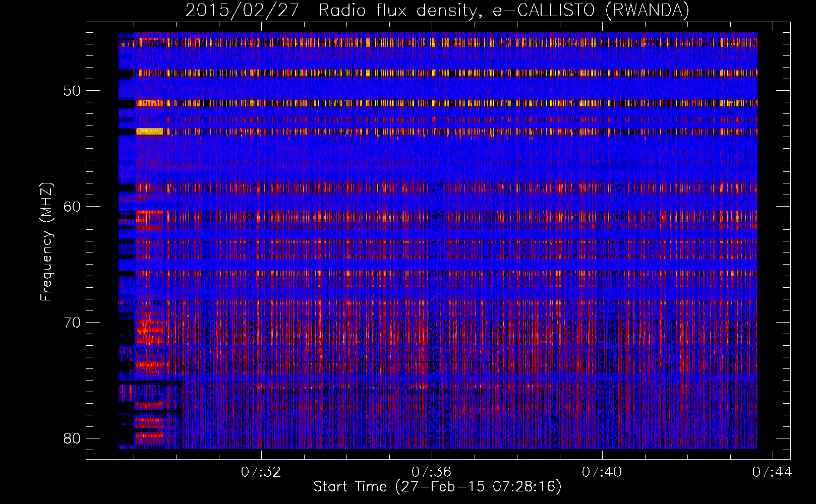Image resolution: width=816 pixels, height=504 pixels.
Task: Click the plot title 'Radio flux density, e-CALLISTO (RWANDA)'
Action: [x=504, y=10]
